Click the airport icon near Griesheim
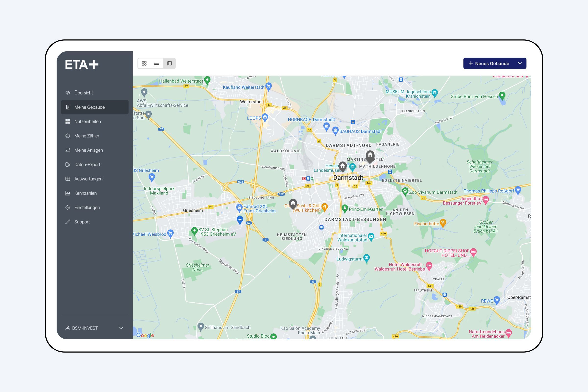 tap(240, 220)
